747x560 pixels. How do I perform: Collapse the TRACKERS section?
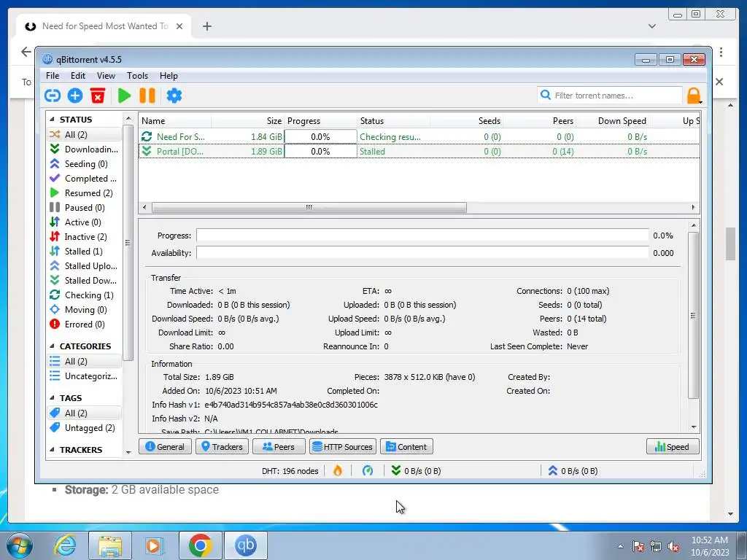pyautogui.click(x=52, y=450)
